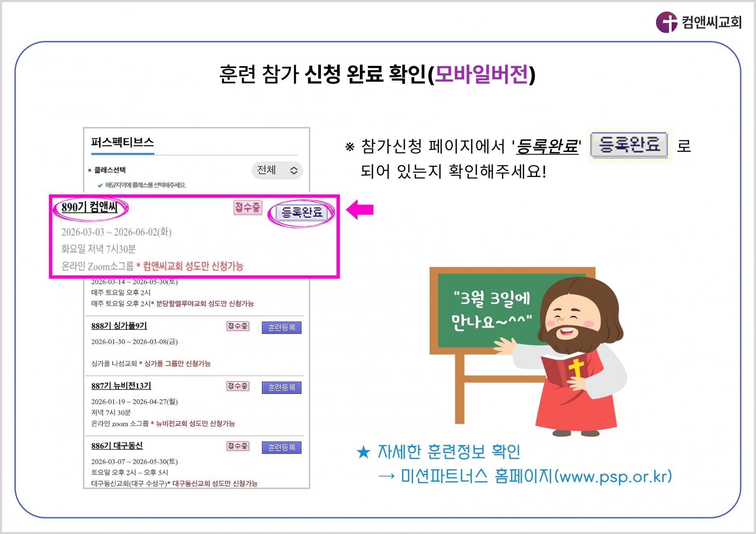Open the 886기 대구동신 class link
The height and width of the screenshot is (534, 756).
point(117,446)
